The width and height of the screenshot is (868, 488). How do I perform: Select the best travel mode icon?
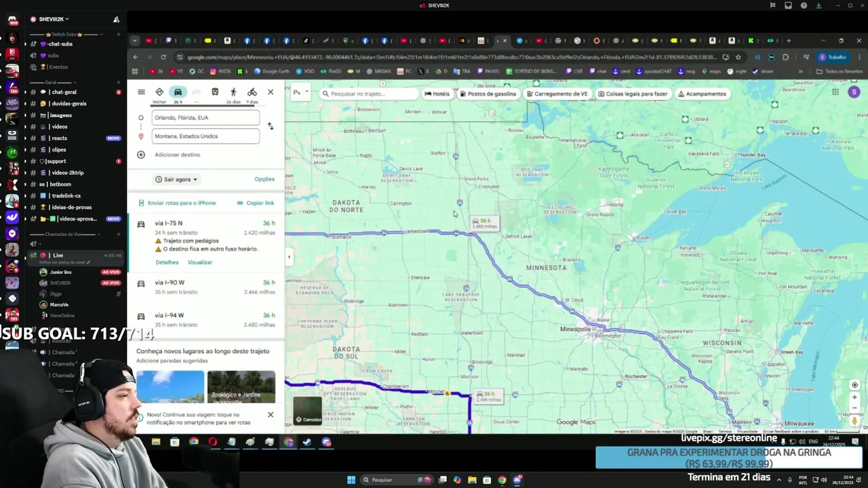[159, 92]
